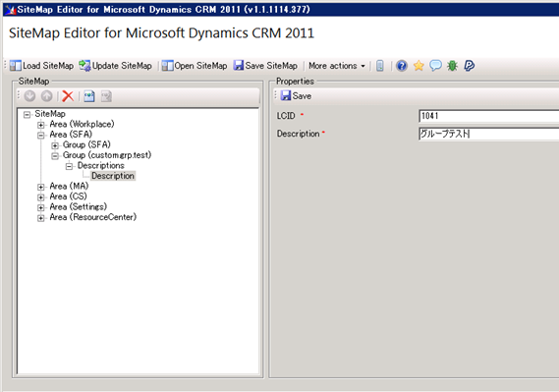
Task: Select Area (MA) in the tree
Action: (x=69, y=187)
